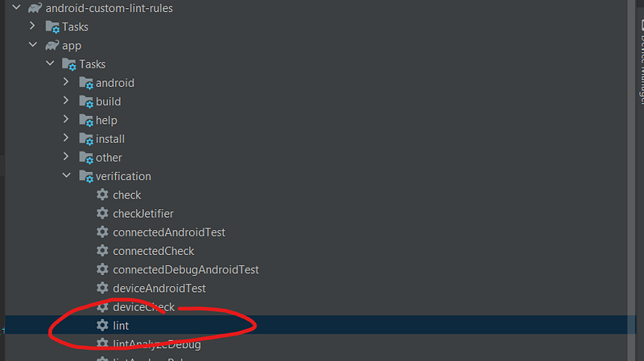Click the gear icon of connectedAndroidTest

click(x=102, y=232)
